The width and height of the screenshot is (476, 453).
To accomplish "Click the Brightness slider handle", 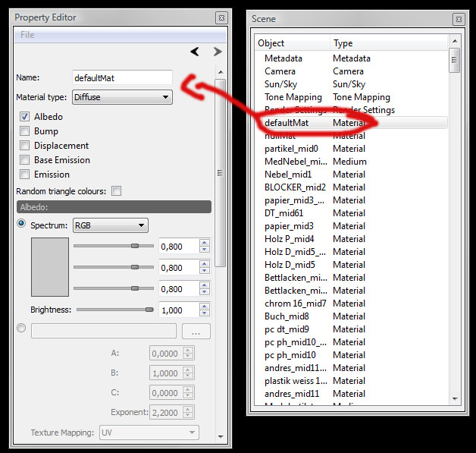I will click(x=149, y=310).
